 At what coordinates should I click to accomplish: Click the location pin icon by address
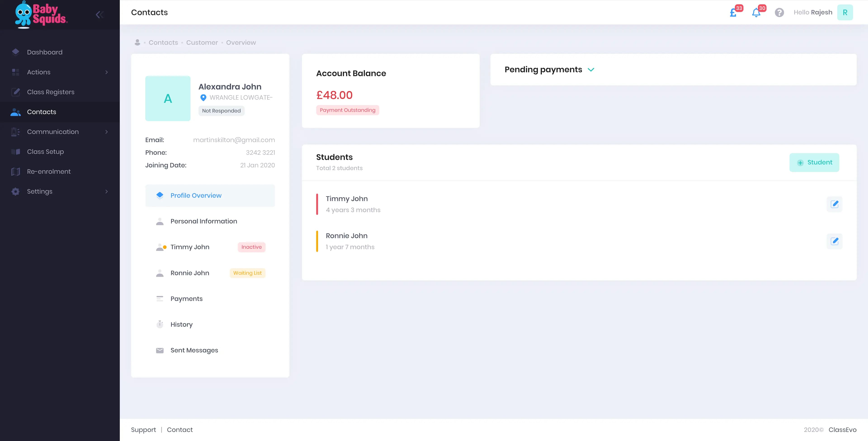(x=203, y=98)
